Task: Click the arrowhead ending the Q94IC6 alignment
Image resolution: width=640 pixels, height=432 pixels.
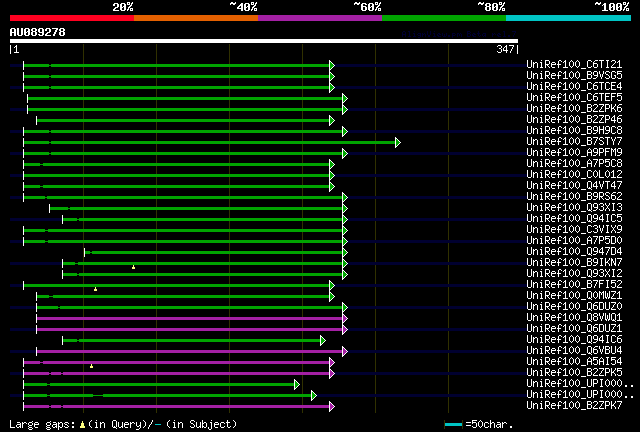Action: coord(323,341)
